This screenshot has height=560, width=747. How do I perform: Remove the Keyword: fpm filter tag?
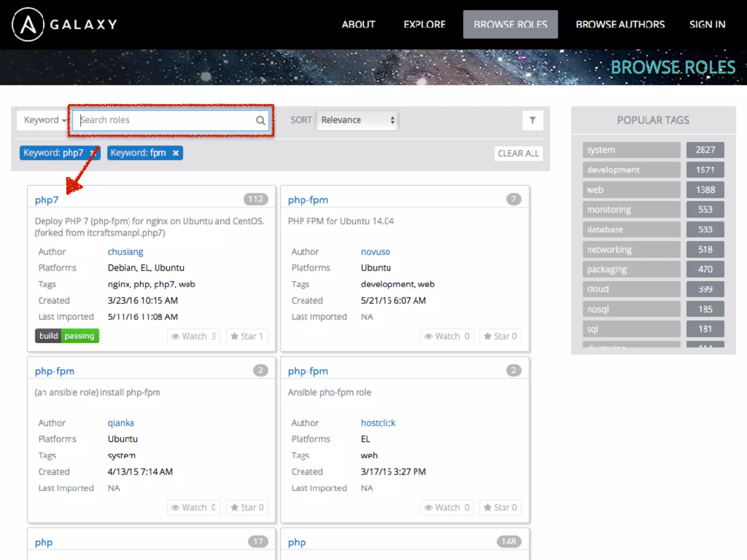[x=176, y=153]
